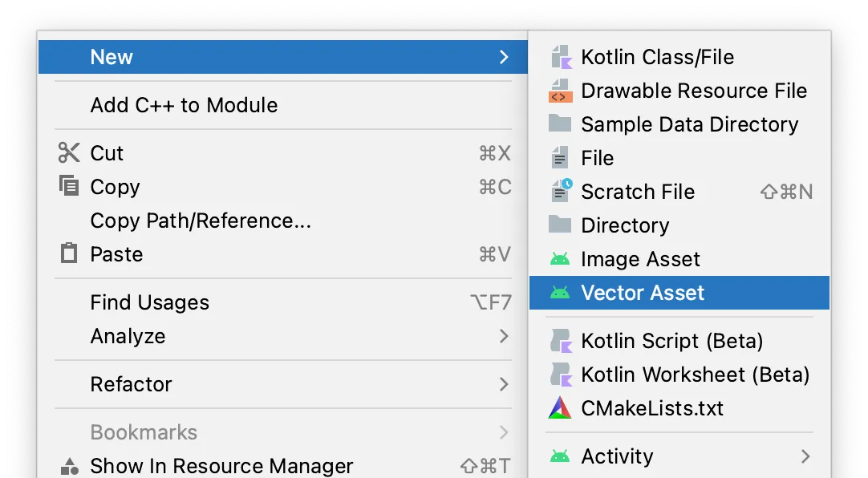Open the New submenu chevron
This screenshot has height=478, width=868.
504,57
